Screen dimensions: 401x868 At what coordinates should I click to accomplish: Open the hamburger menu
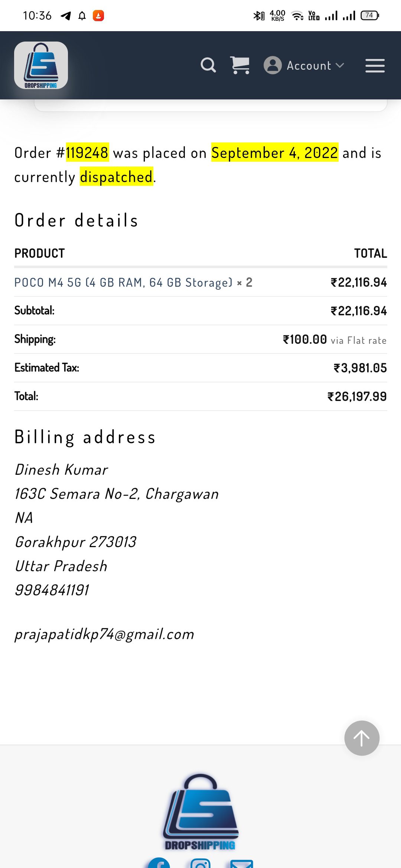pos(375,66)
